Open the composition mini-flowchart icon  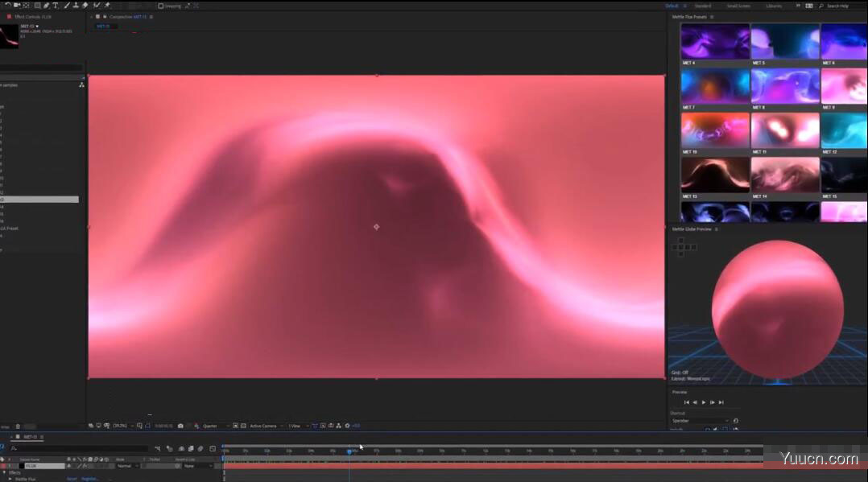(157, 449)
